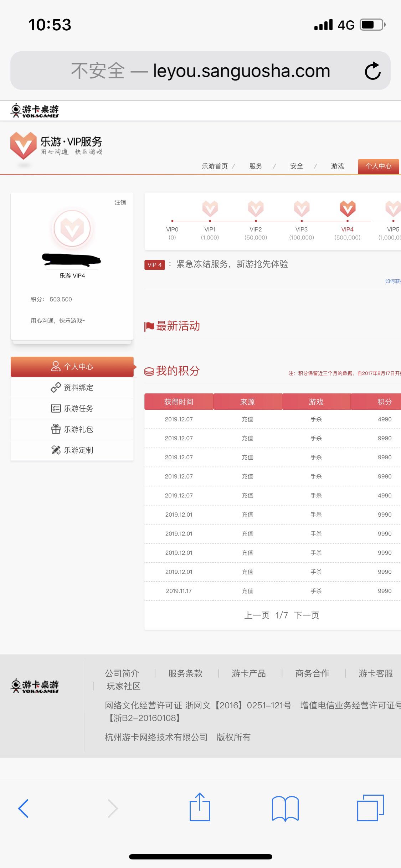Open the 服务 nav item
The height and width of the screenshot is (868, 401).
click(256, 166)
